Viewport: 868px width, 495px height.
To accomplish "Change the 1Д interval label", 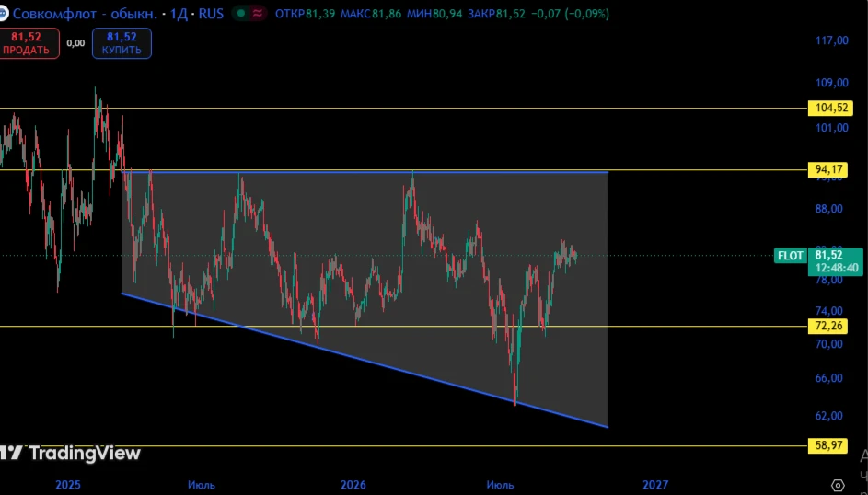I will click(x=179, y=13).
